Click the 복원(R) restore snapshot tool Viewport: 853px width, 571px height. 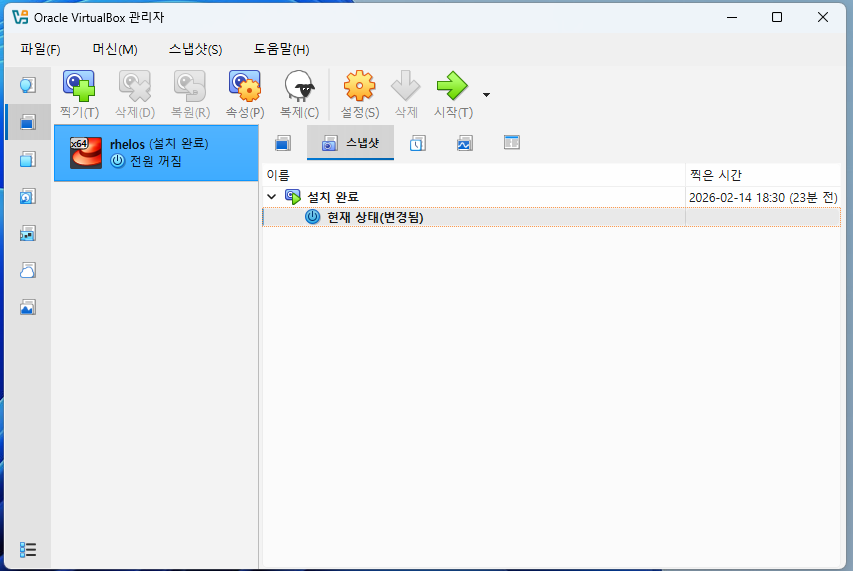click(190, 95)
